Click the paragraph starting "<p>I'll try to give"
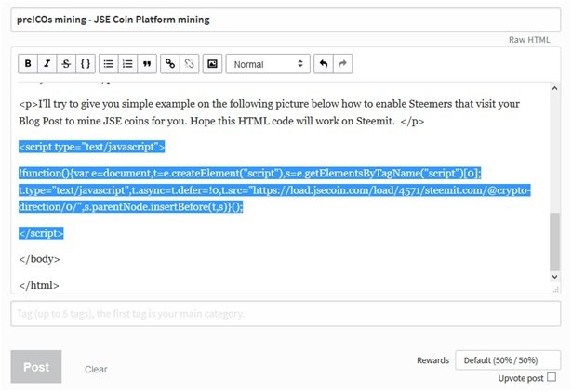572x392 pixels. click(x=269, y=112)
